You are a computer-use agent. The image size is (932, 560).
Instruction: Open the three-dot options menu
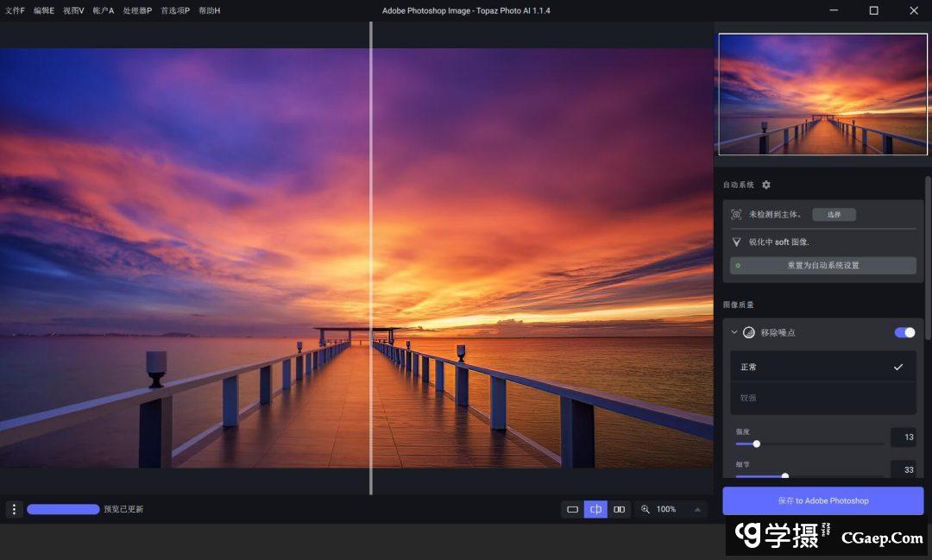click(x=14, y=509)
